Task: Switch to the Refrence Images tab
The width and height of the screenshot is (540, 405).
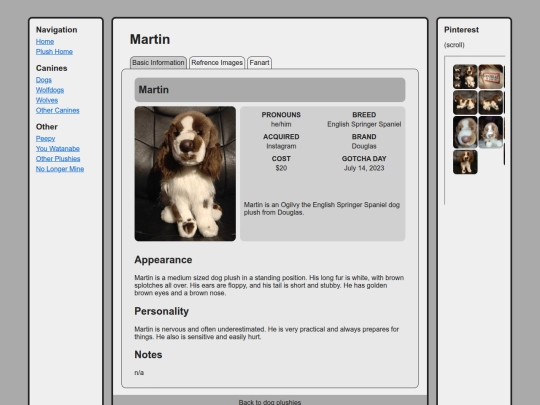Action: [x=217, y=63]
